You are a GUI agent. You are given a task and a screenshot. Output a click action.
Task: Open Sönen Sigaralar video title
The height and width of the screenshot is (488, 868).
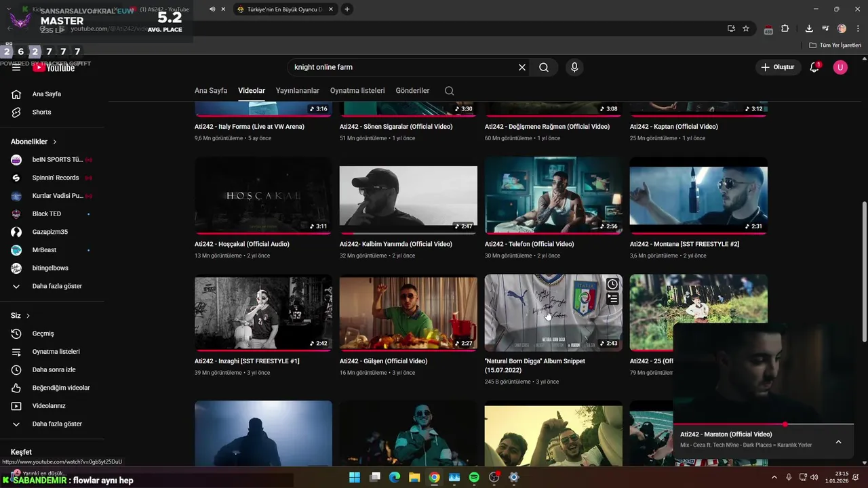coord(396,127)
